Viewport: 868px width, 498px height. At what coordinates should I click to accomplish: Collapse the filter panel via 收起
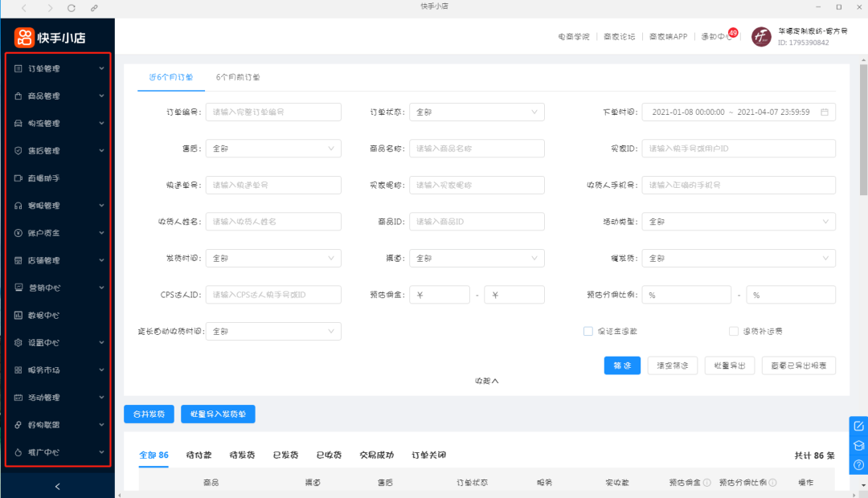(x=486, y=381)
